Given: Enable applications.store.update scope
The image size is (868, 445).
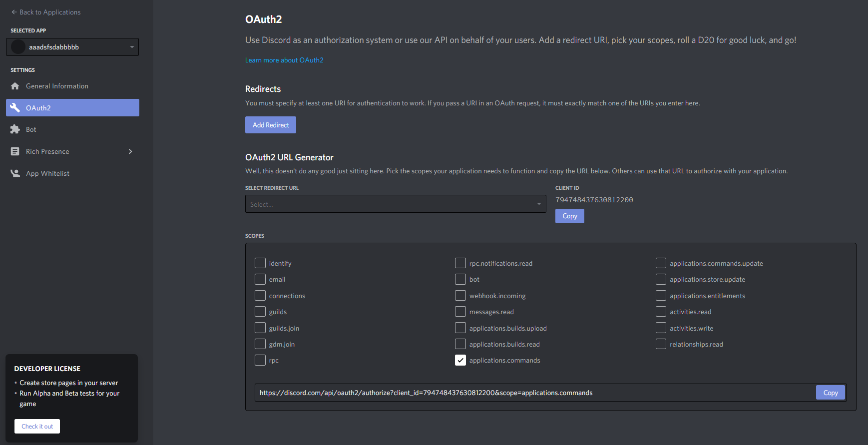Looking at the screenshot, I should click(x=661, y=279).
